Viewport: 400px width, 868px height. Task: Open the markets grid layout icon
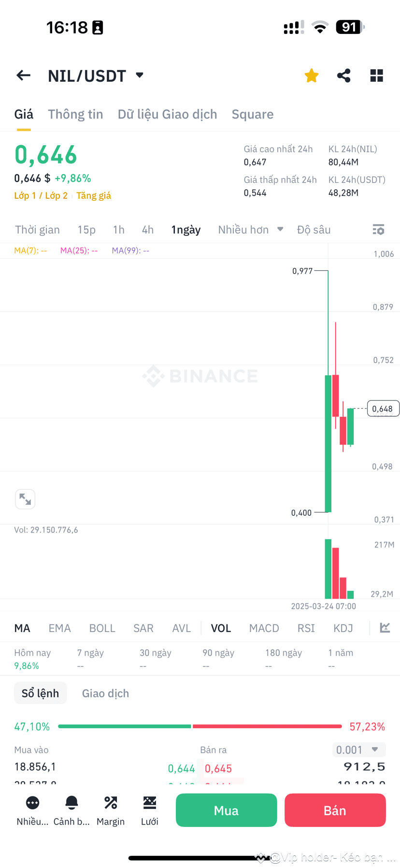point(376,75)
